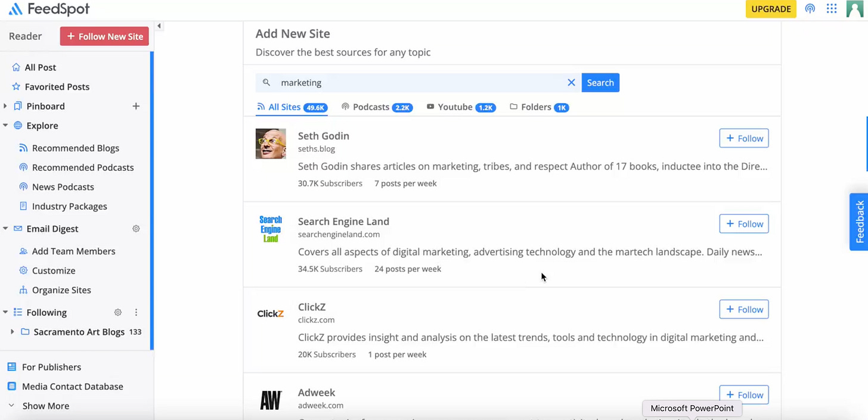Viewport: 868px width, 420px height.
Task: Click 24 posts per week text
Action: click(x=408, y=269)
